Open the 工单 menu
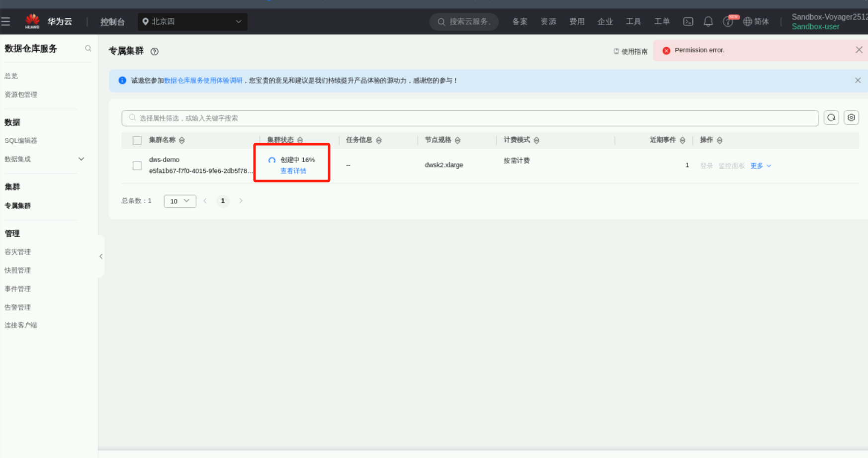The height and width of the screenshot is (458, 868). click(662, 21)
